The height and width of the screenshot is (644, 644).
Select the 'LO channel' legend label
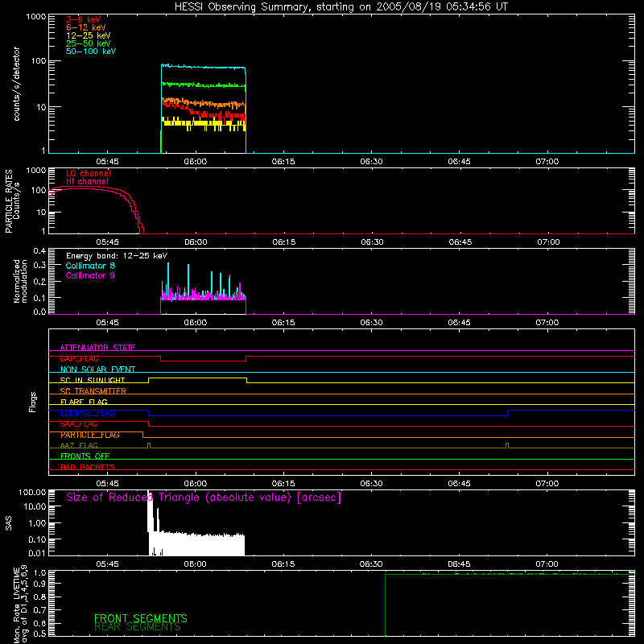(89, 173)
